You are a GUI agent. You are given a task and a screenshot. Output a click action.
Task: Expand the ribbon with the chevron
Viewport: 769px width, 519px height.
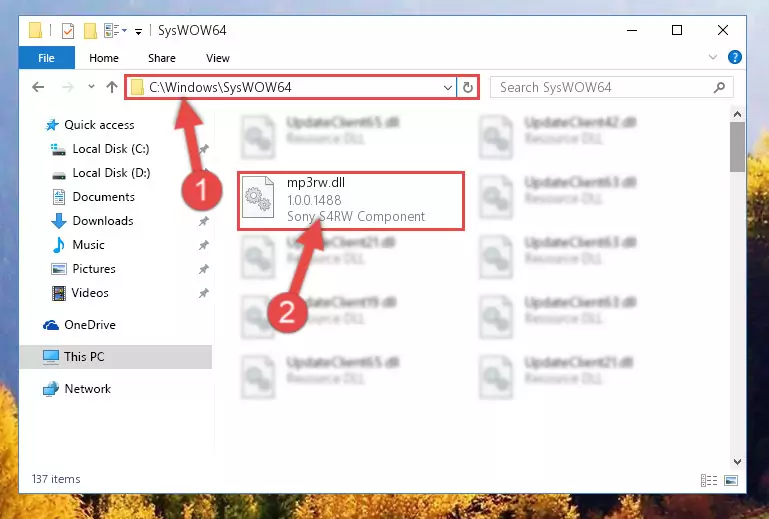coord(713,57)
